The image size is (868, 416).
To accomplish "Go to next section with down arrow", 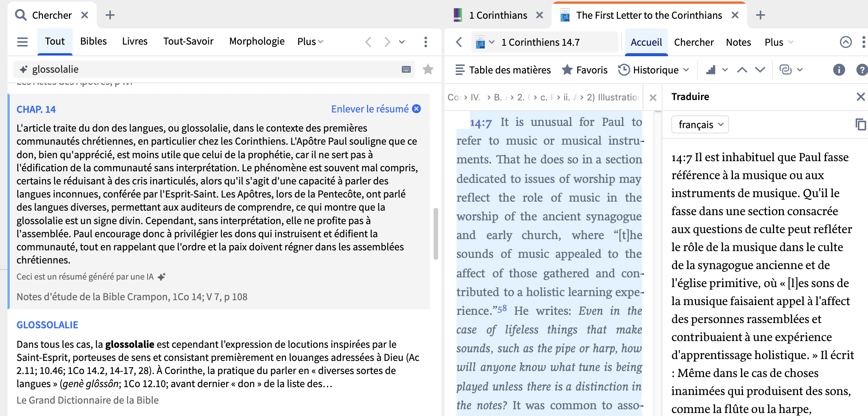I will coord(760,70).
